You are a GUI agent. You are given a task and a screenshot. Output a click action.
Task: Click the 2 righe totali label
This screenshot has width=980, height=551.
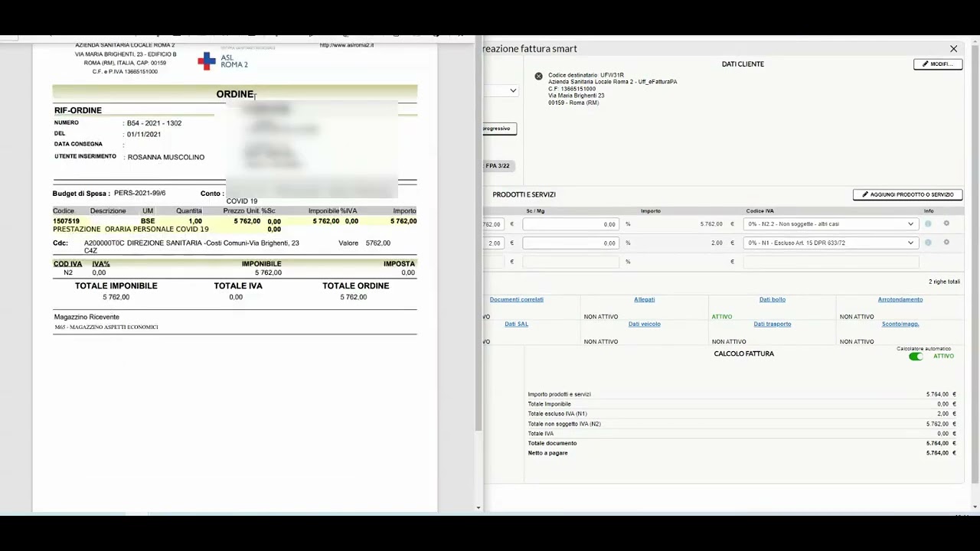coord(944,282)
